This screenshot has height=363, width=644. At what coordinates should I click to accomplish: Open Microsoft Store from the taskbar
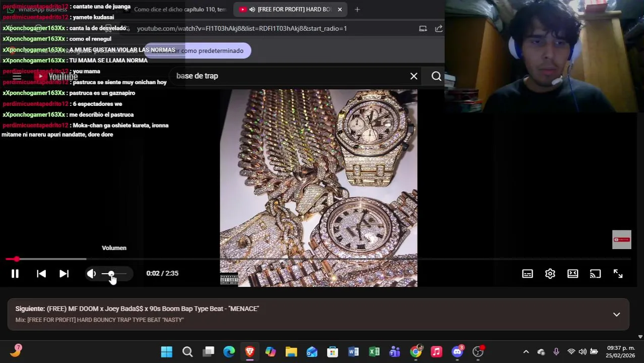pyautogui.click(x=333, y=352)
